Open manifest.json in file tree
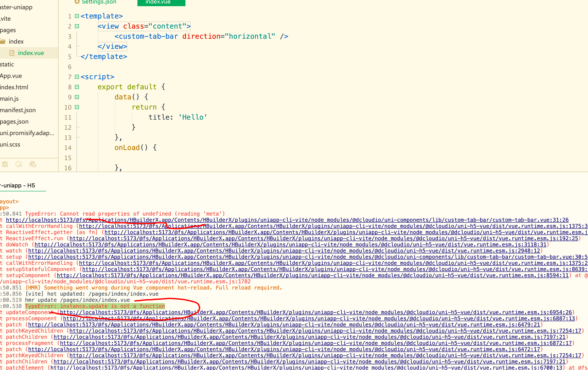Image resolution: width=588 pixels, height=370 pixels. 18,110
